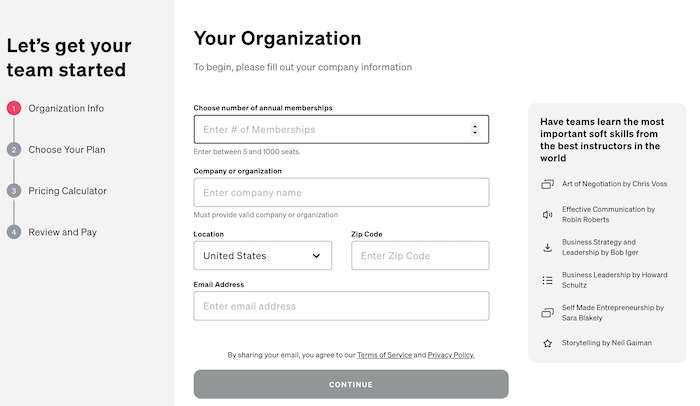Screen dimensions: 700x406
Task: Go to Pricing Calculator step
Action: coord(67,191)
